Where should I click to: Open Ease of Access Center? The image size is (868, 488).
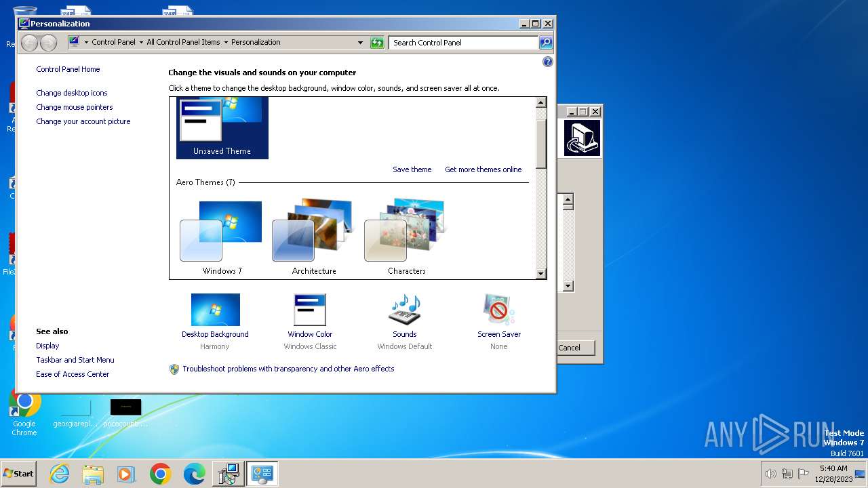73,374
